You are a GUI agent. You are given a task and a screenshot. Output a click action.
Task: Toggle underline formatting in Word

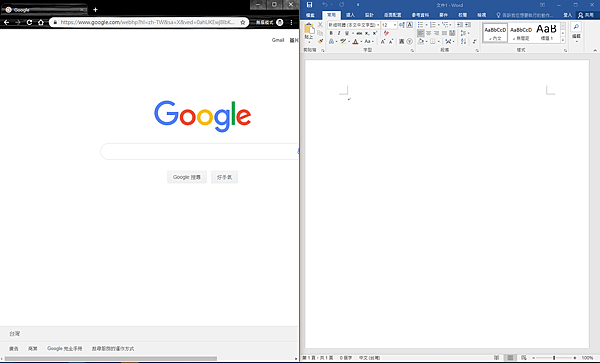click(347, 33)
